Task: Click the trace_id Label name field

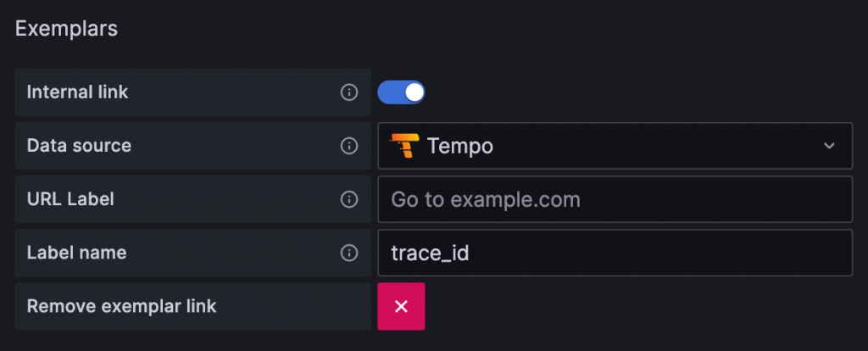Action: tap(614, 253)
